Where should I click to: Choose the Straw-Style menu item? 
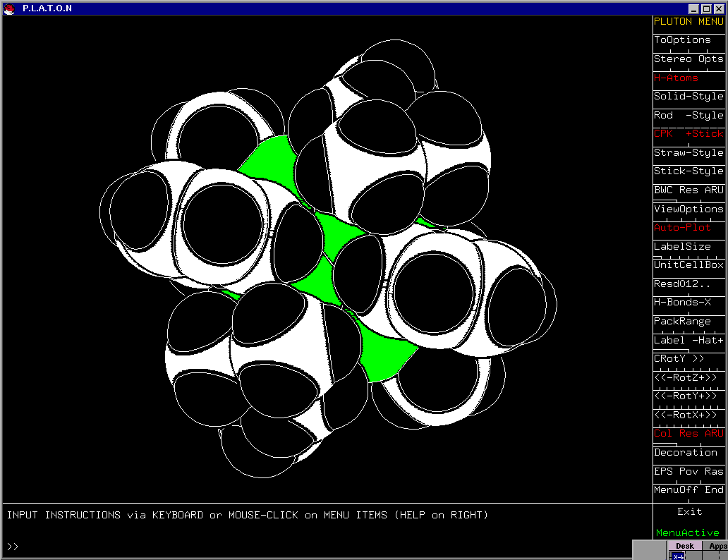(x=688, y=153)
